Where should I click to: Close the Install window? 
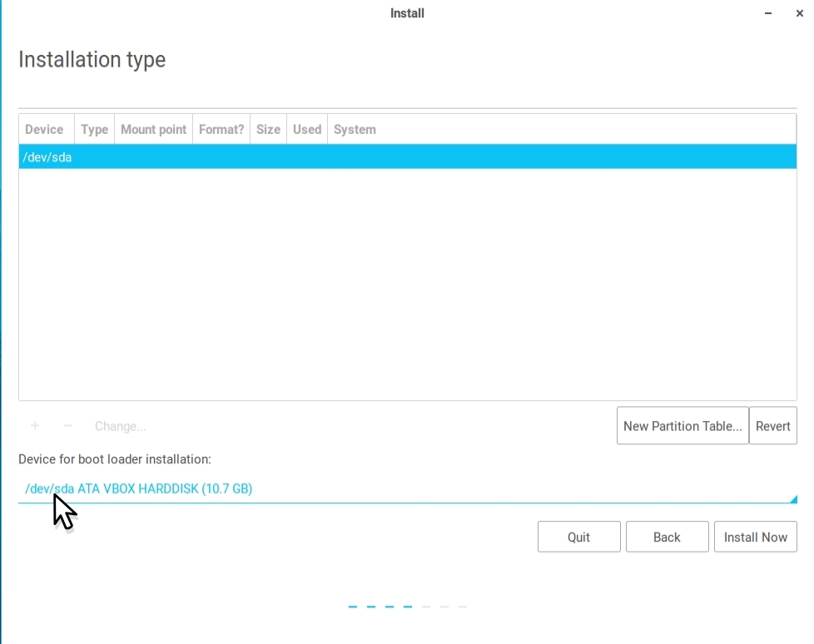[x=799, y=13]
